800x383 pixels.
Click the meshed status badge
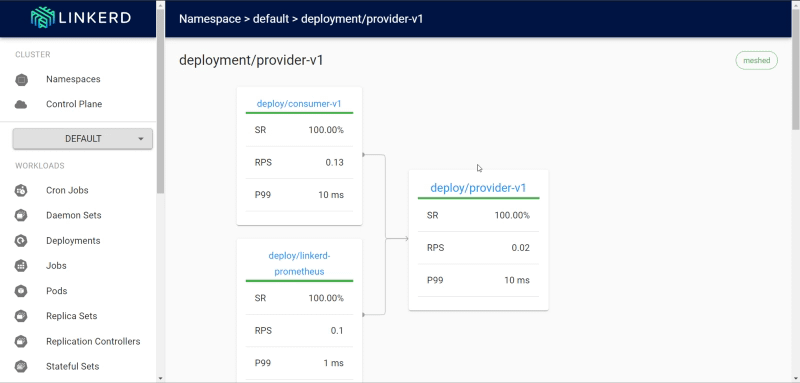pyautogui.click(x=756, y=60)
